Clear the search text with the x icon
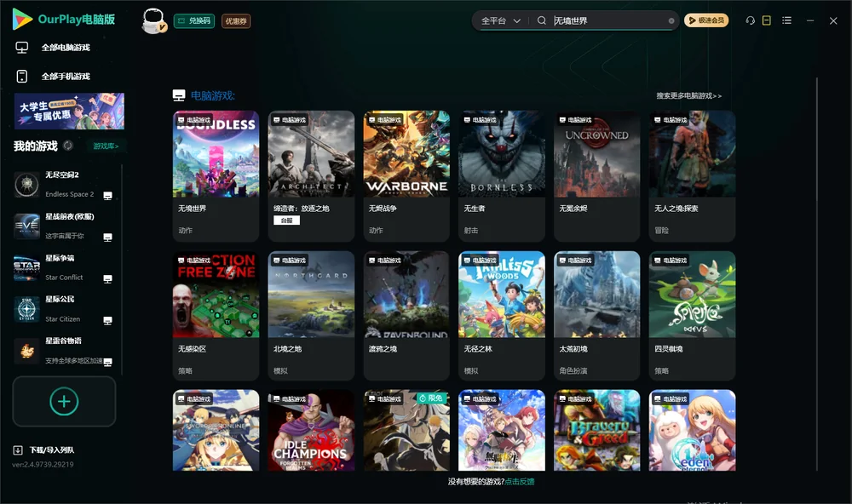 pyautogui.click(x=671, y=20)
